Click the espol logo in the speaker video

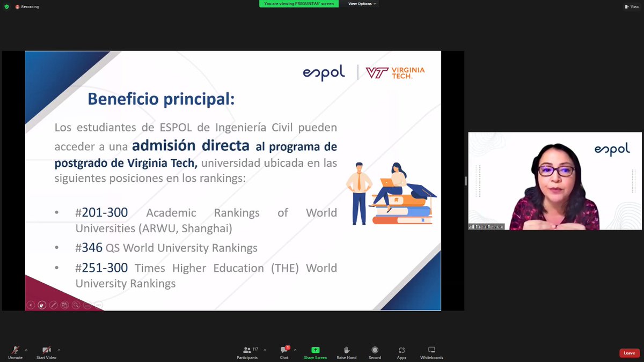(612, 150)
